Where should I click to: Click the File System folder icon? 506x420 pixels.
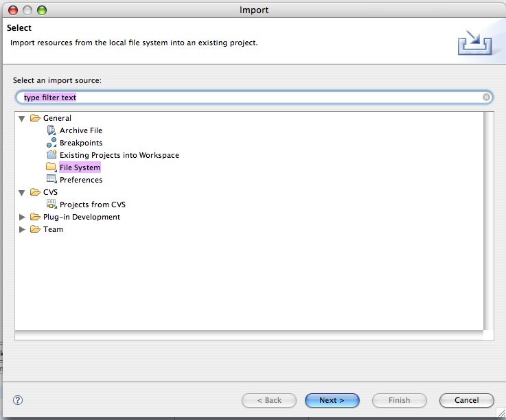pyautogui.click(x=51, y=167)
